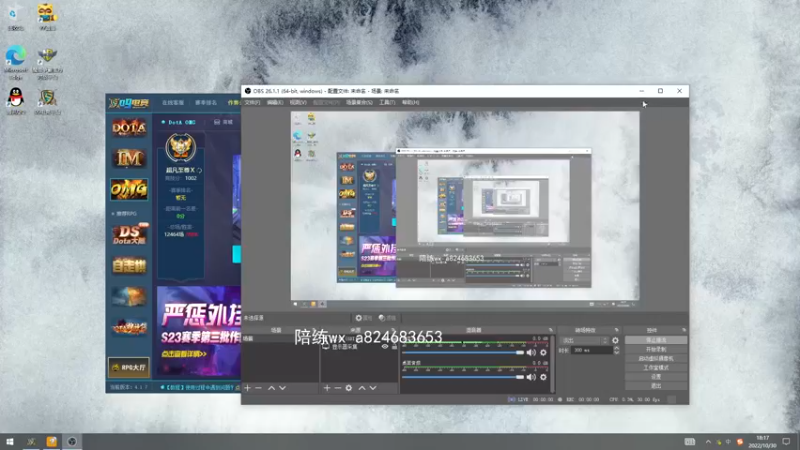Click the first mixer channel volume slider
Viewport: 800px width, 450px height.
click(463, 353)
